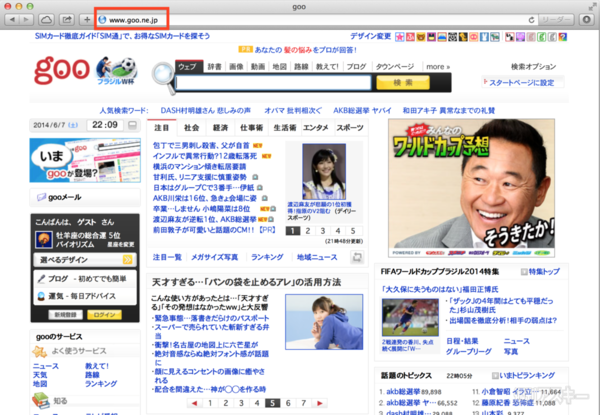600x415 pixels.
Task: Open the 教えて! service link
Action: [x=97, y=366]
